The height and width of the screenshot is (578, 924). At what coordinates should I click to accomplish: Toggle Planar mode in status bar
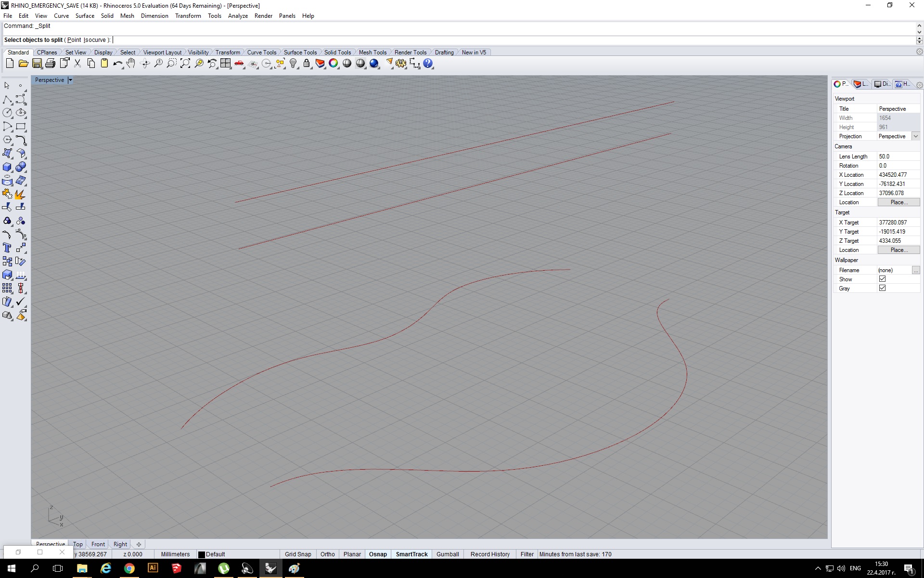[352, 554]
